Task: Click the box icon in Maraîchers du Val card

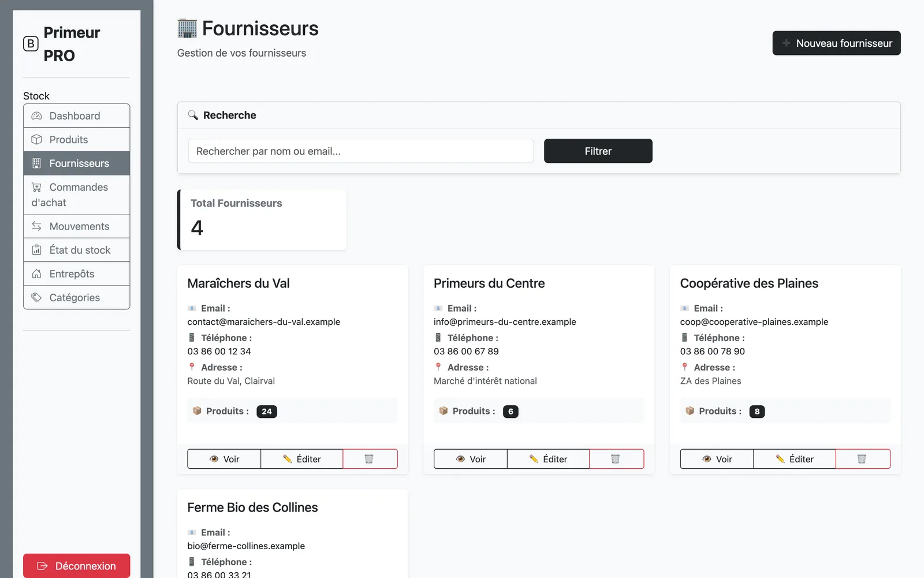Action: [x=197, y=411]
